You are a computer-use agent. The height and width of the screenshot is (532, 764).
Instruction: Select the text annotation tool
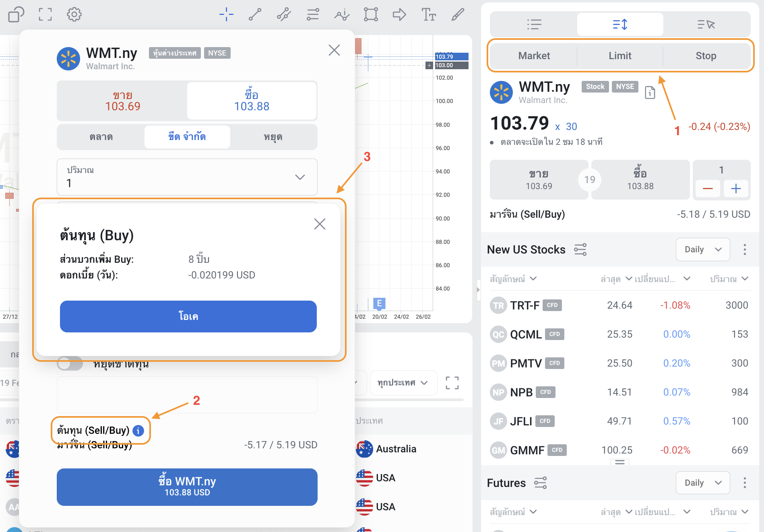429,15
